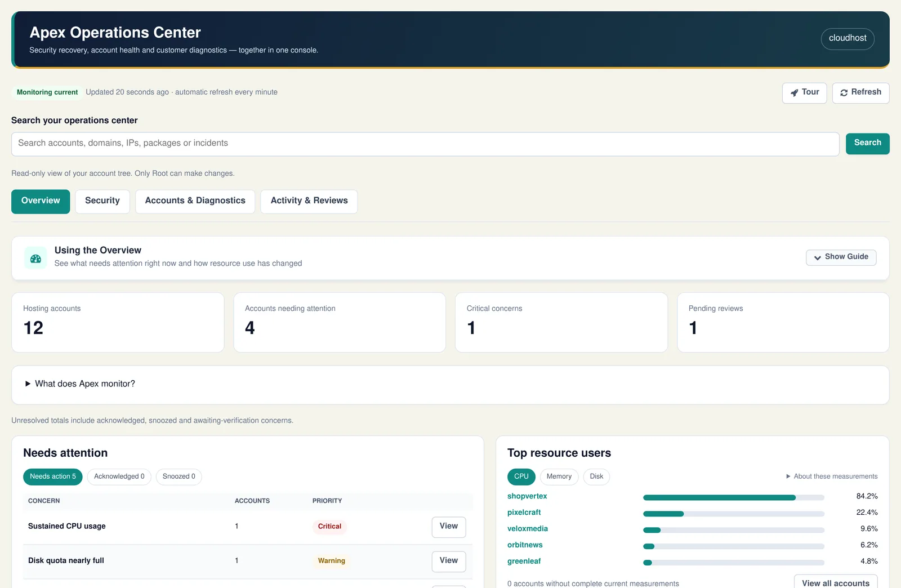Switch to Accounts & Diagnostics tab
The width and height of the screenshot is (901, 588).
[x=195, y=201]
